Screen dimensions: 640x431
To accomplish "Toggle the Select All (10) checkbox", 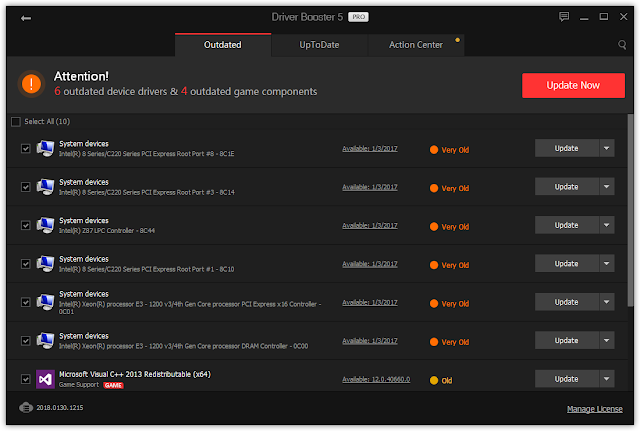I will (16, 122).
